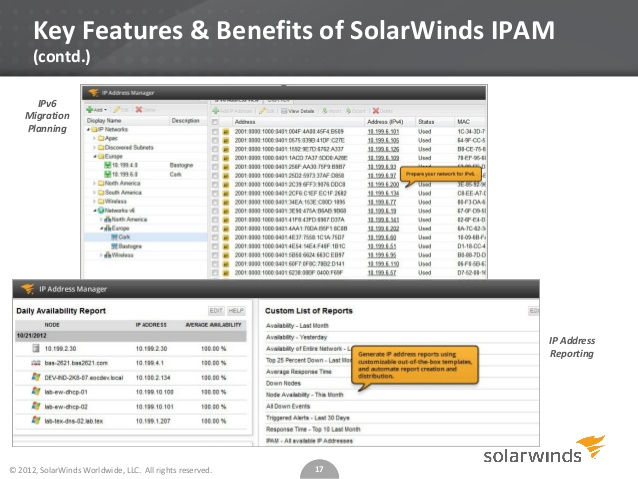638x479 pixels.
Task: Open the IPv4 address link 10.199.6.101
Action: (x=383, y=131)
